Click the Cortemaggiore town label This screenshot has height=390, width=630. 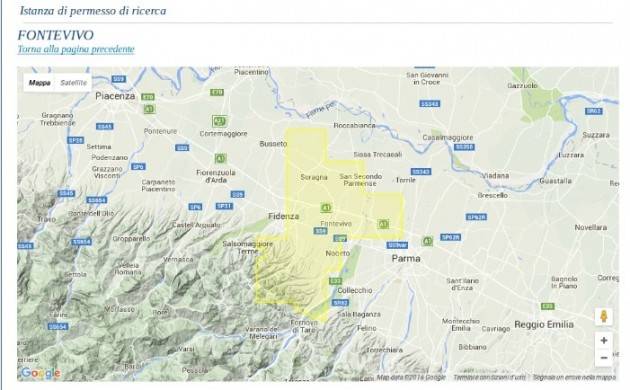[223, 134]
